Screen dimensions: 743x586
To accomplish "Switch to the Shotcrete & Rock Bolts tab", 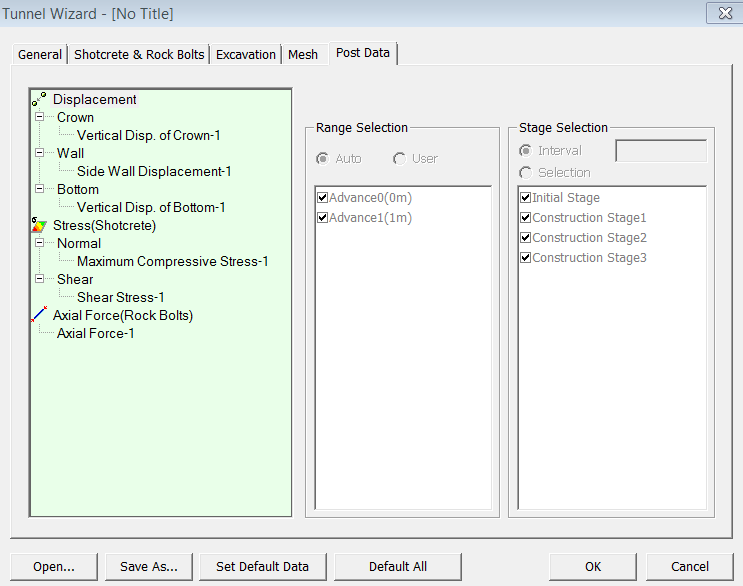I will tap(139, 54).
